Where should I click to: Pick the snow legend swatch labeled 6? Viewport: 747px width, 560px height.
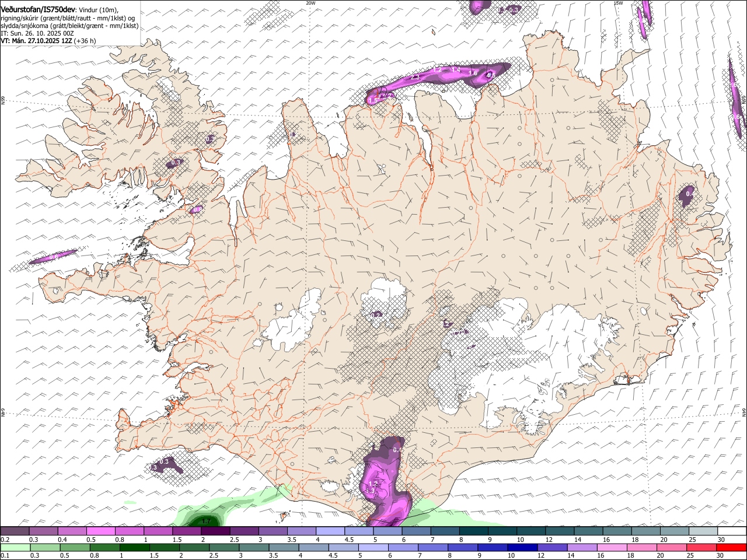[416, 531]
